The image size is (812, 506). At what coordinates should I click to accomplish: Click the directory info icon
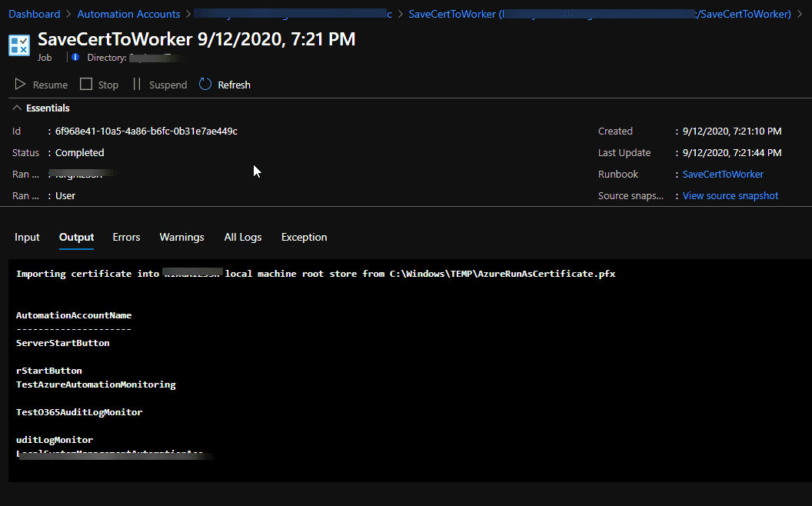click(75, 57)
